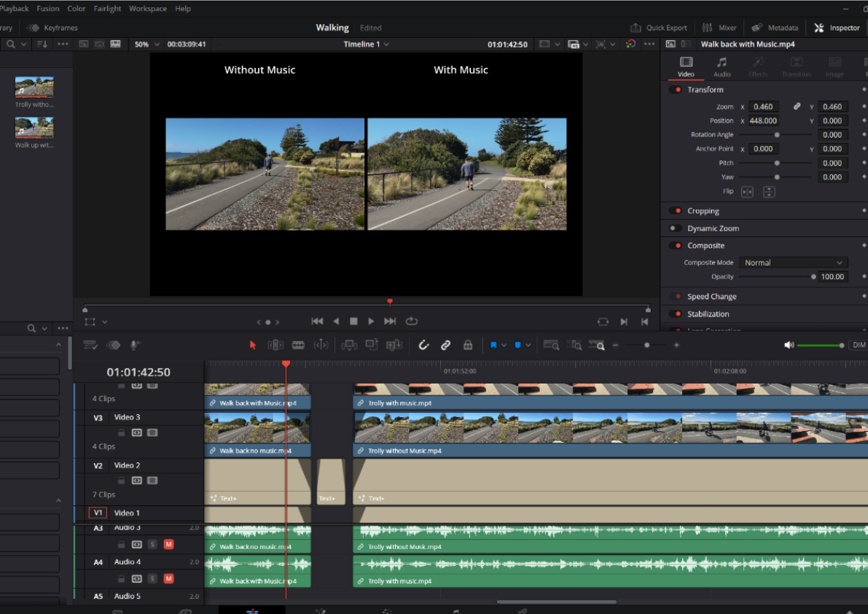The width and height of the screenshot is (868, 614).
Task: Open the viewer 50% zoom dropdown
Action: [x=146, y=44]
